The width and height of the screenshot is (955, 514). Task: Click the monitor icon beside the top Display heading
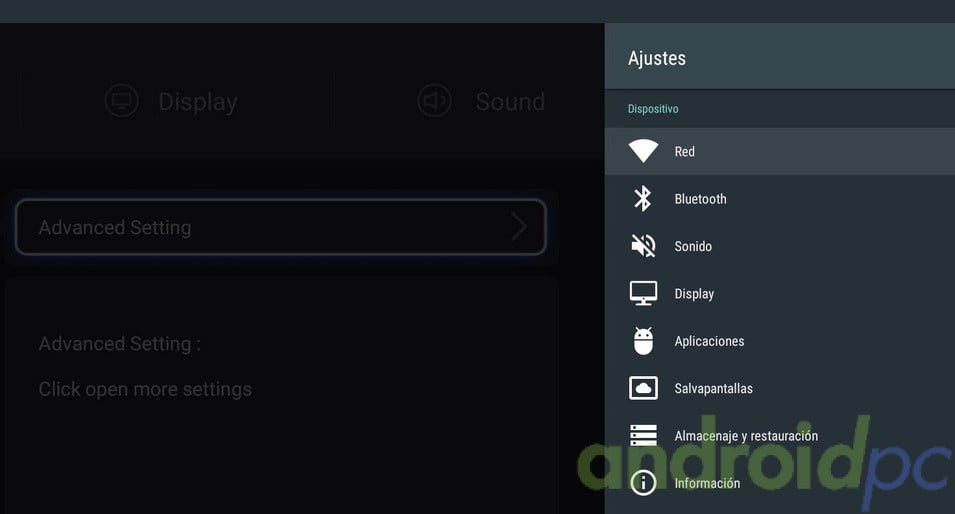(122, 101)
